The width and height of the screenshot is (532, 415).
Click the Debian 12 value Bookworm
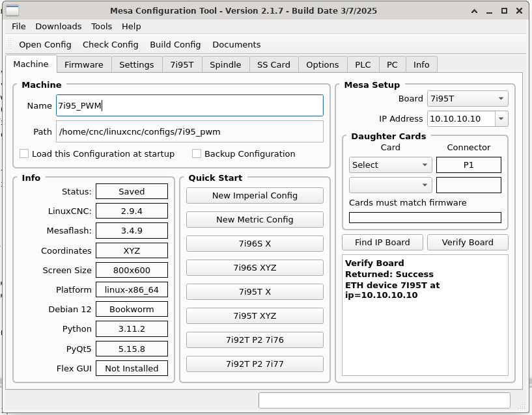(x=132, y=310)
